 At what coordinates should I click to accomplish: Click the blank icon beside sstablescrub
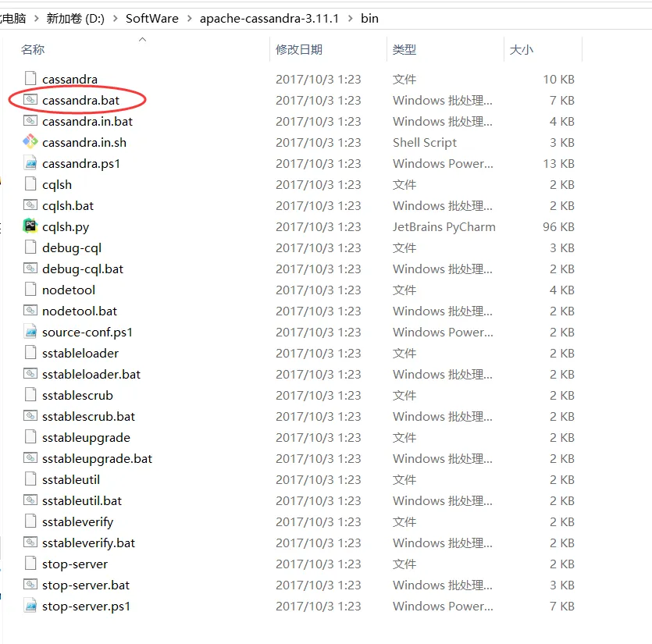pyautogui.click(x=30, y=394)
